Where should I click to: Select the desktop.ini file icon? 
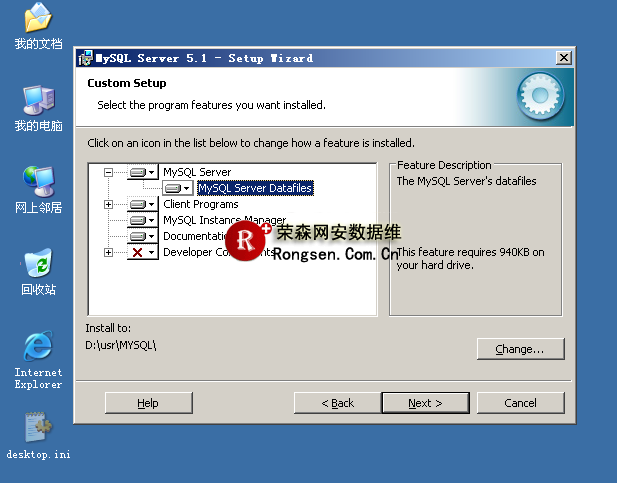38,428
